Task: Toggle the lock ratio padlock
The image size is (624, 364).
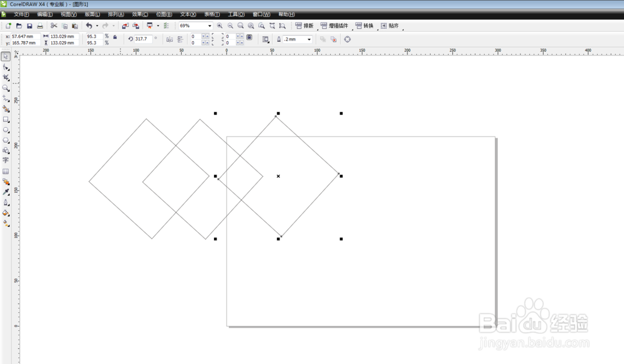Action: [x=115, y=37]
